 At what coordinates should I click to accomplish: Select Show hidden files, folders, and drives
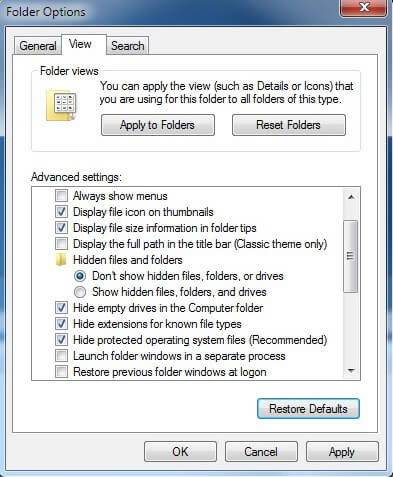[x=80, y=292]
